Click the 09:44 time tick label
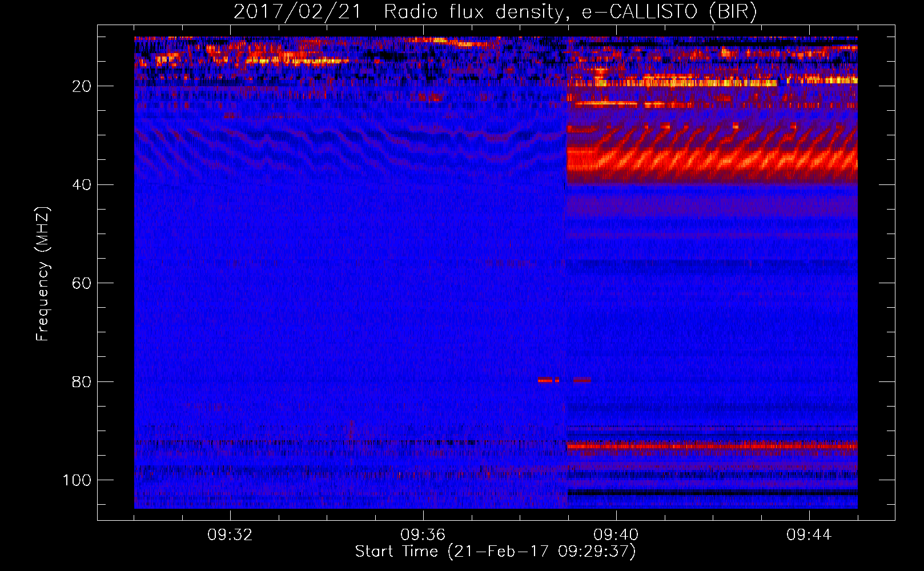 coord(809,535)
